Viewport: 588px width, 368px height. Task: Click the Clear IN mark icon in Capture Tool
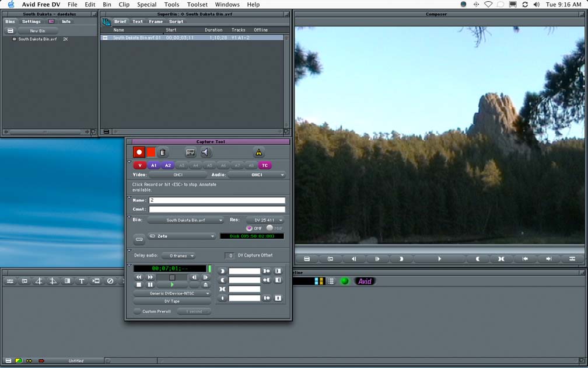pos(278,271)
